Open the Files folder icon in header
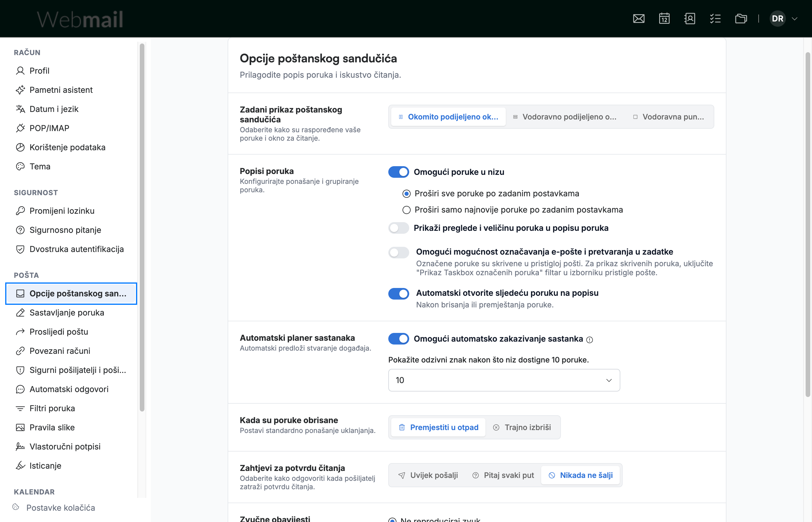Image resolution: width=812 pixels, height=522 pixels. [741, 19]
